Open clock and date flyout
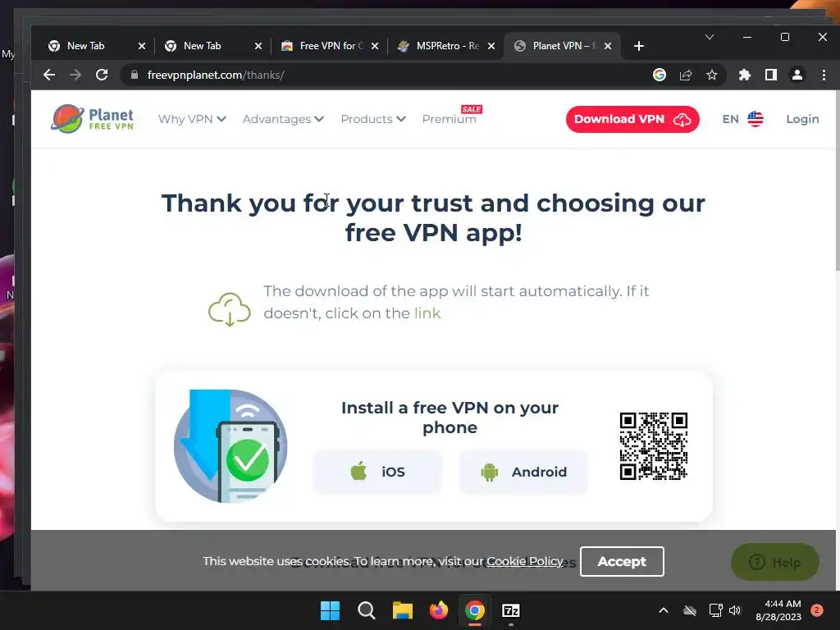This screenshot has width=840, height=630. [x=778, y=610]
